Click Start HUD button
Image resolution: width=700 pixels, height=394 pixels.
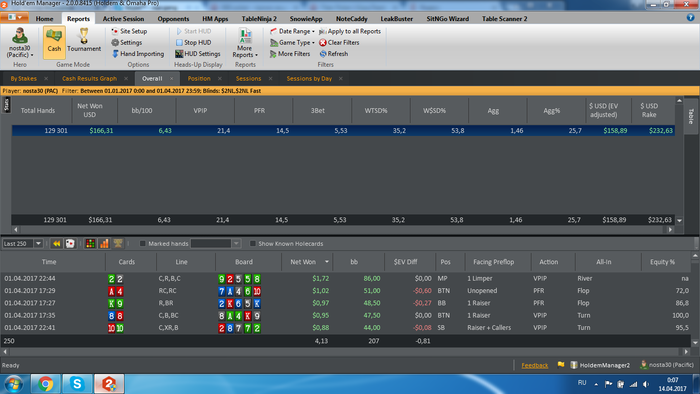(x=193, y=31)
